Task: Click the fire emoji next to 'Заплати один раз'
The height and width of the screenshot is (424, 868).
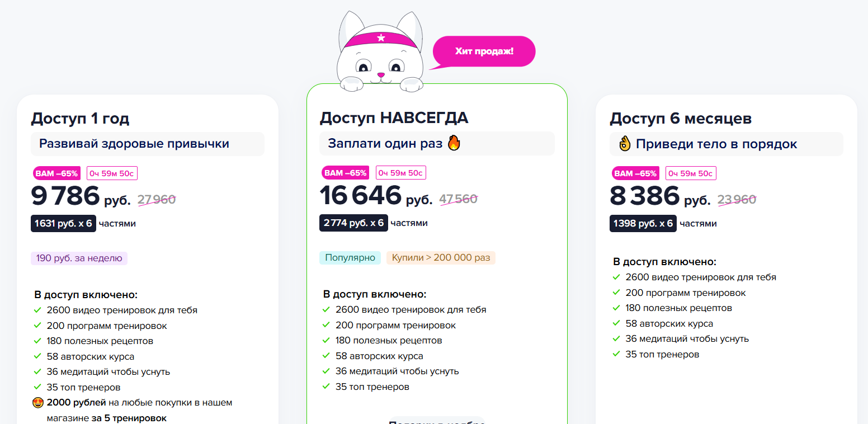Action: (x=454, y=143)
